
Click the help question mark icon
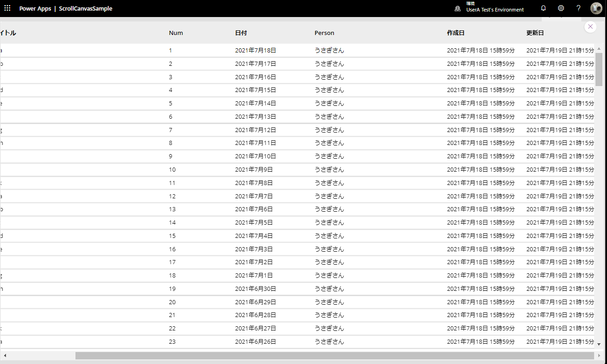click(x=578, y=8)
